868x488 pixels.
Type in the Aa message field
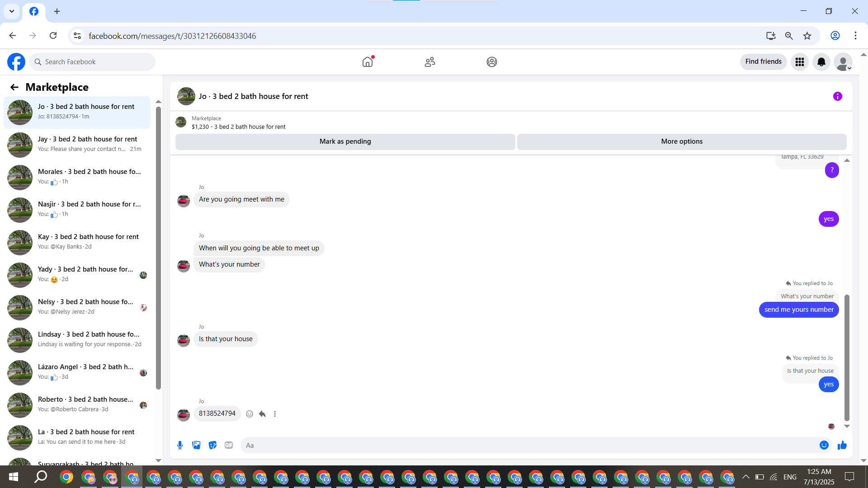coord(529,445)
